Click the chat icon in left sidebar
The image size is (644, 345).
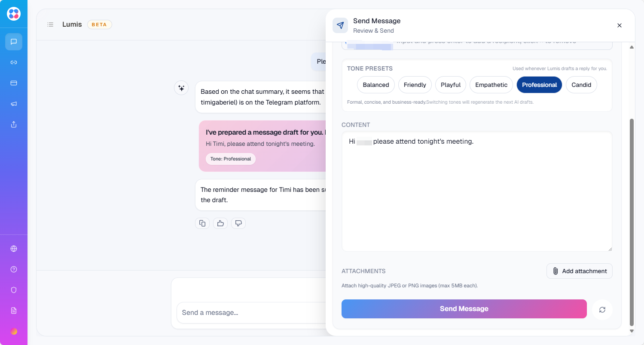(x=14, y=42)
